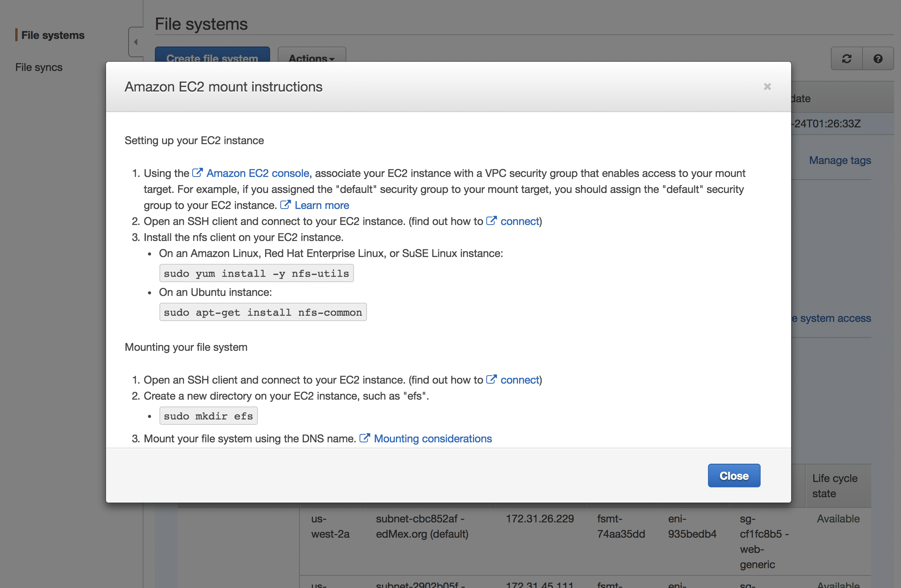The height and width of the screenshot is (588, 901).
Task: Click the file system access link
Action: click(831, 318)
